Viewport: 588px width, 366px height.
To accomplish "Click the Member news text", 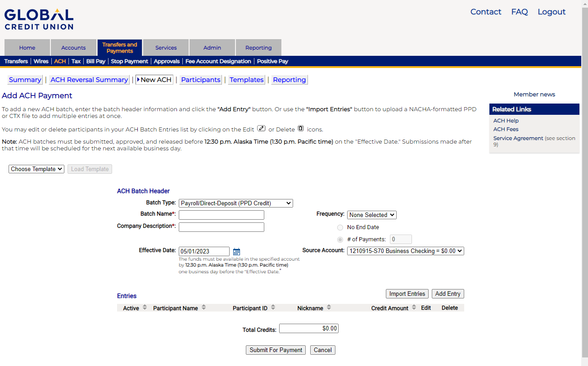I will (x=534, y=95).
